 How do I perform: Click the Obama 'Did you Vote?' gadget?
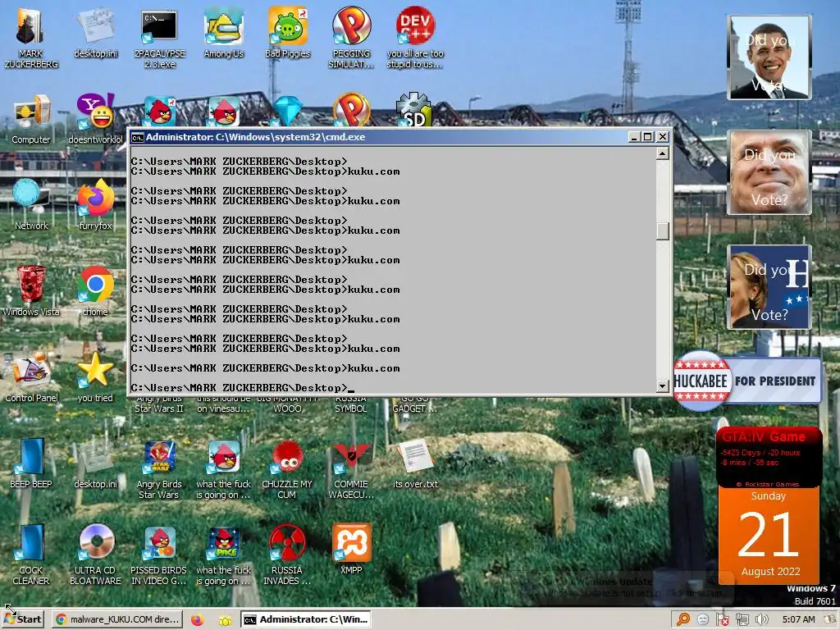(x=769, y=57)
